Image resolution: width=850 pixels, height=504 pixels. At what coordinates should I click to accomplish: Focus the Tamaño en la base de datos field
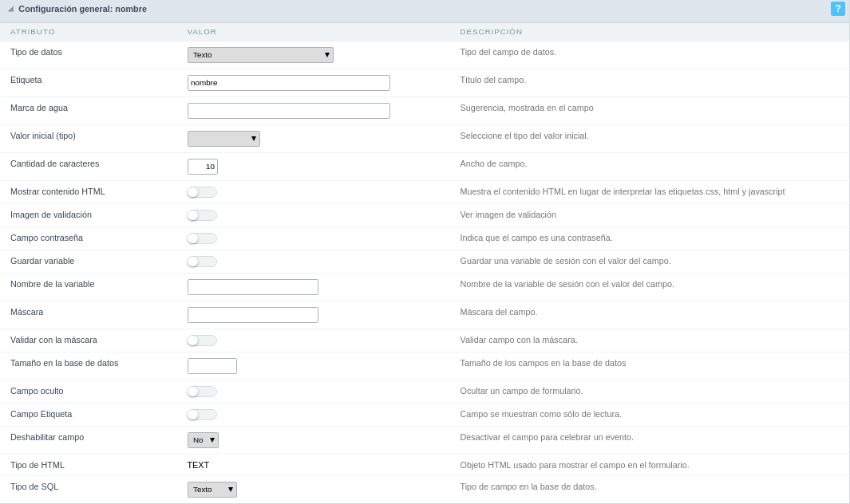click(212, 366)
